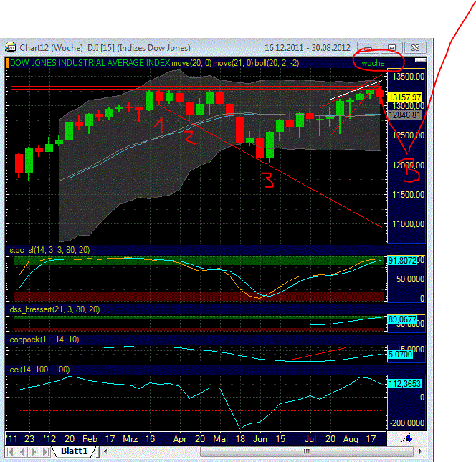Click the 13500,00 price axis label
476x462 pixels.
[409, 77]
